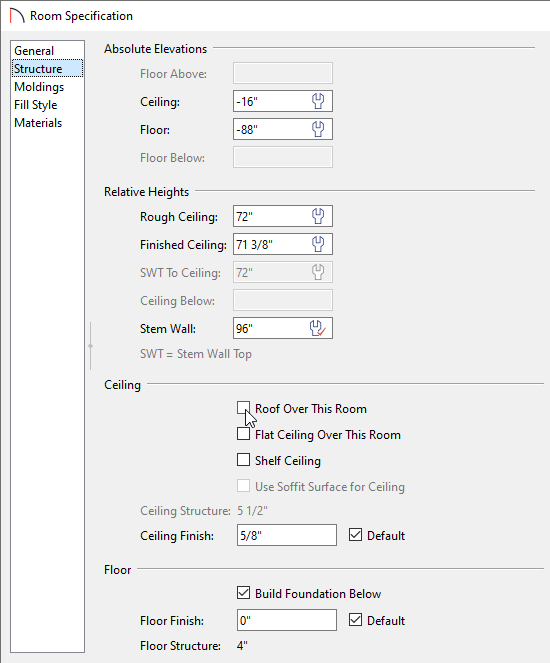Open the Materials panel
Viewport: 550px width, 663px height.
38,123
